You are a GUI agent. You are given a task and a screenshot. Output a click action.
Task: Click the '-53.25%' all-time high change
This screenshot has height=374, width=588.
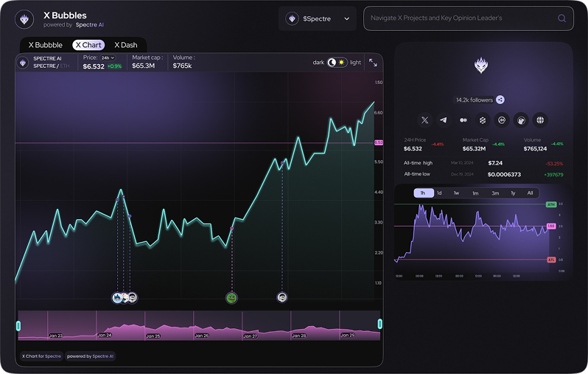[554, 164]
